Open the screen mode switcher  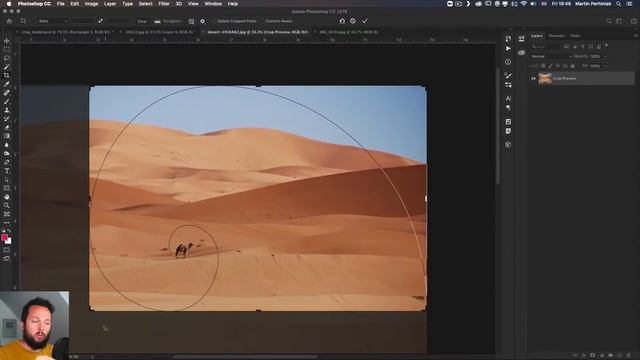click(x=7, y=259)
